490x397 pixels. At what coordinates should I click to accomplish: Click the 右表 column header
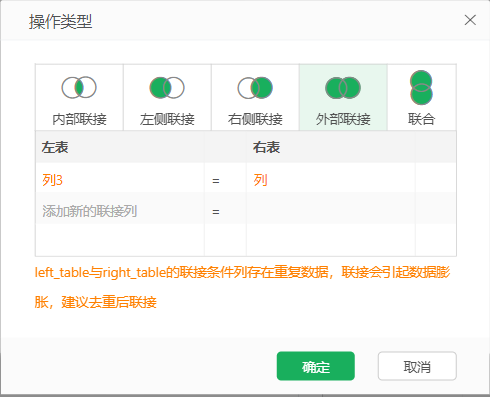tap(331, 147)
